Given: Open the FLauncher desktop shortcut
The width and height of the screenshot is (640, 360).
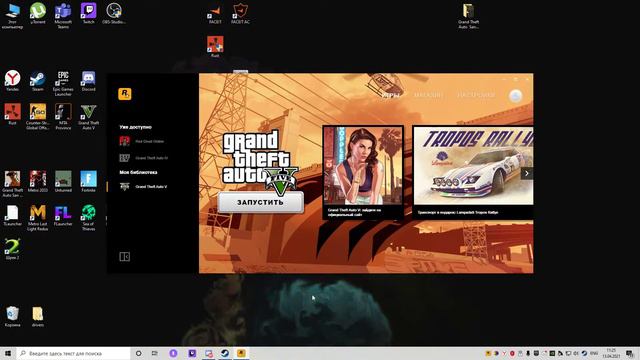Looking at the screenshot, I should tap(63, 216).
